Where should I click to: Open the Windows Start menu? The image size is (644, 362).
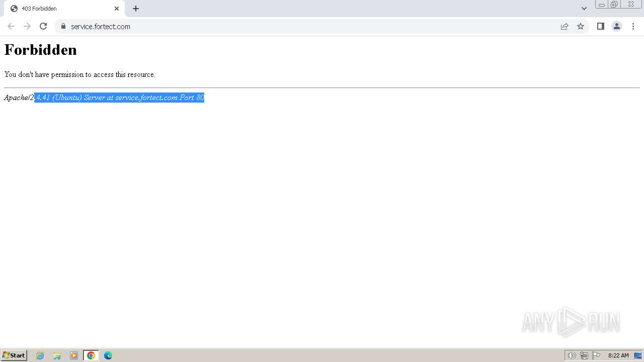[x=14, y=355]
